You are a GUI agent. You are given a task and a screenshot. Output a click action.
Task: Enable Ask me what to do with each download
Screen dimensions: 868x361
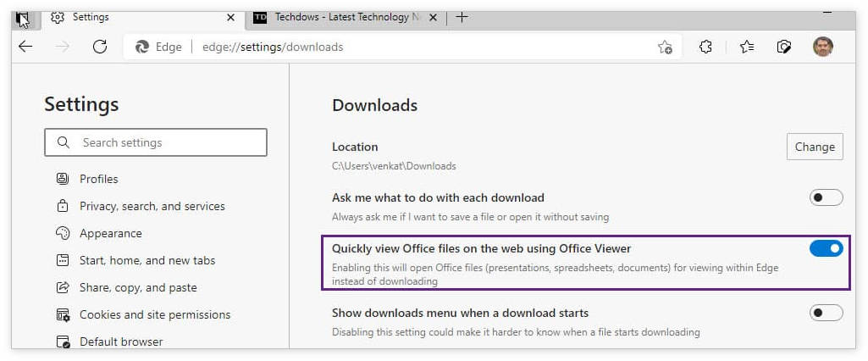pos(826,197)
